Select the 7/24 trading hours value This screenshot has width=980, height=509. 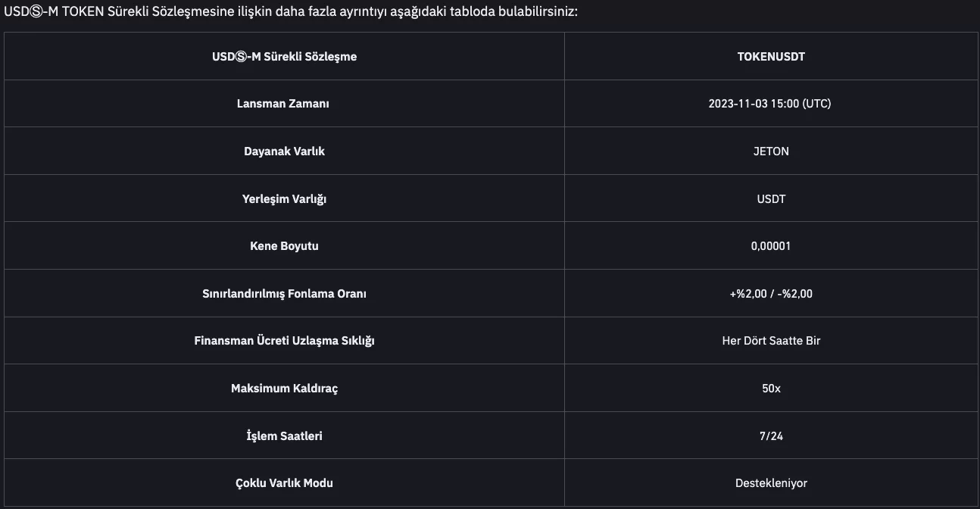coord(771,436)
